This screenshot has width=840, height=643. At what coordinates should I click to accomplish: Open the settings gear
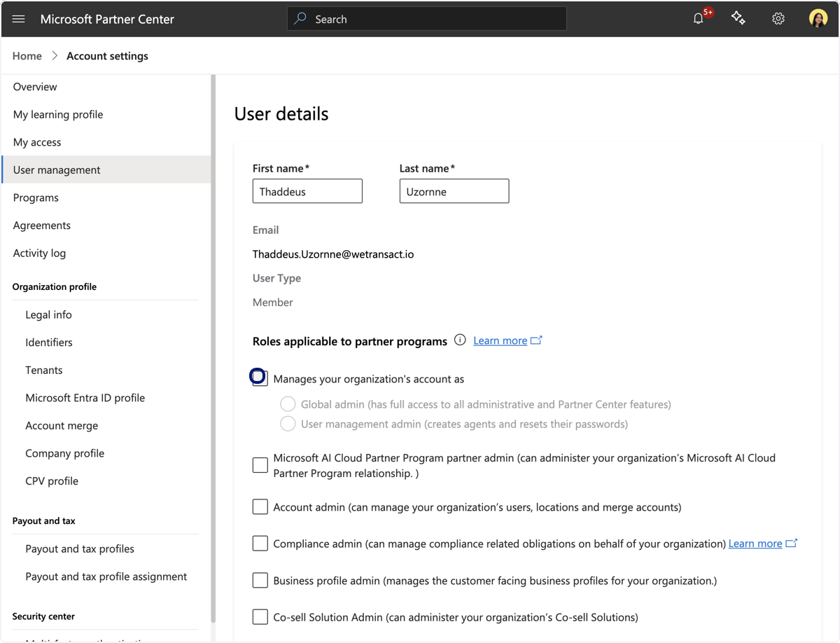pos(778,19)
